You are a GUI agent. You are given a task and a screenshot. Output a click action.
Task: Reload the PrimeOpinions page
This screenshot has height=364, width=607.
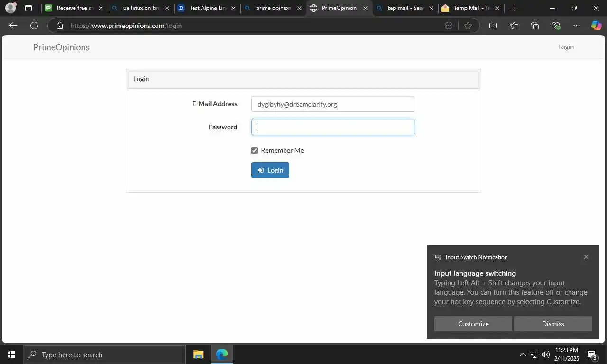34,26
